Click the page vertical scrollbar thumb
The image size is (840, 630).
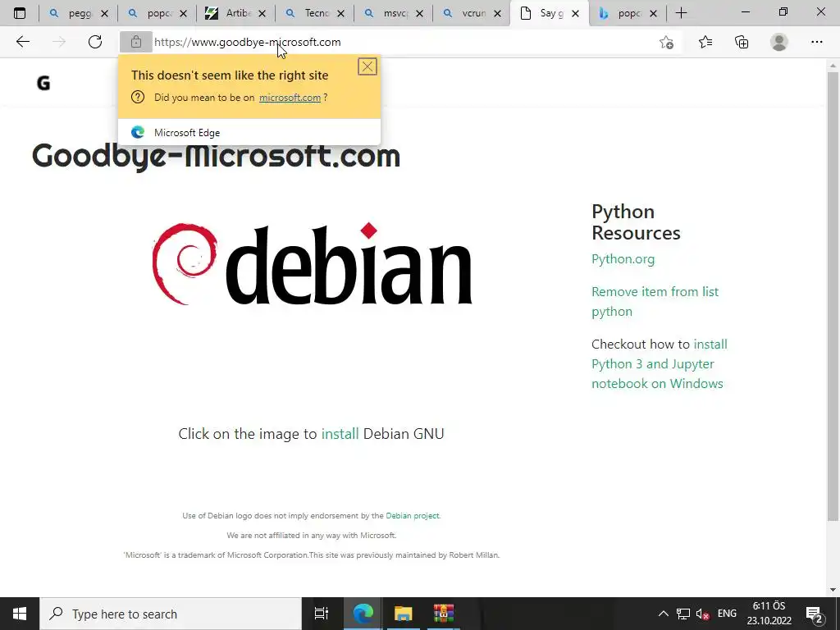click(x=833, y=295)
